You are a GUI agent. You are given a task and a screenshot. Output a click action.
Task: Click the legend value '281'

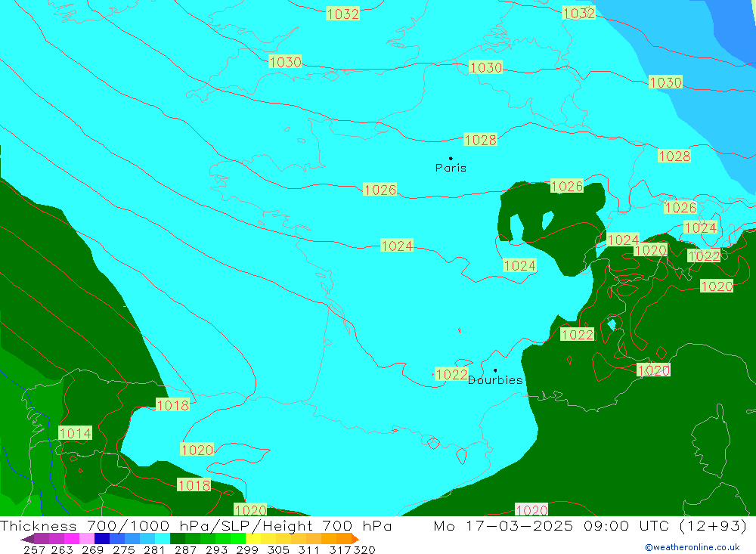154,549
